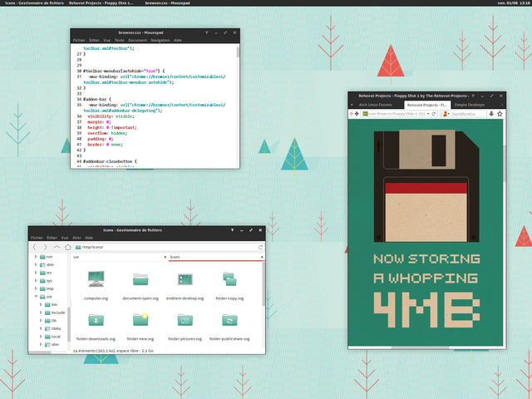Click the clock in the top panel

coord(513,3)
